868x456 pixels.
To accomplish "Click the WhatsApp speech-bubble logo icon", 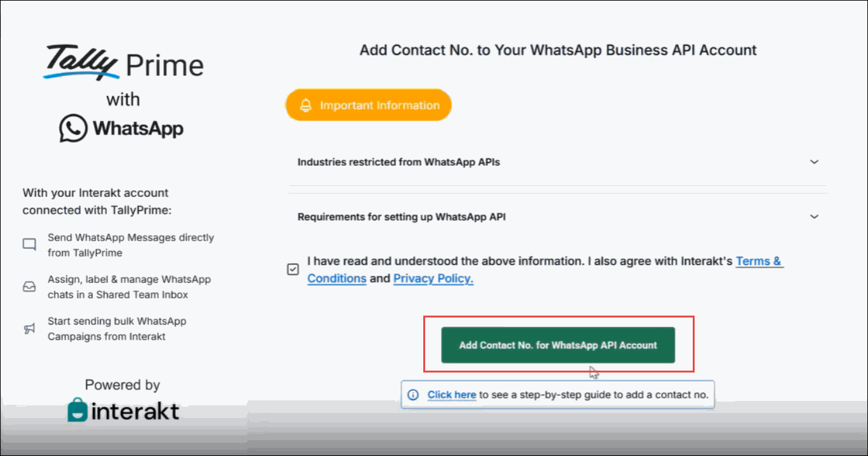I will point(73,128).
